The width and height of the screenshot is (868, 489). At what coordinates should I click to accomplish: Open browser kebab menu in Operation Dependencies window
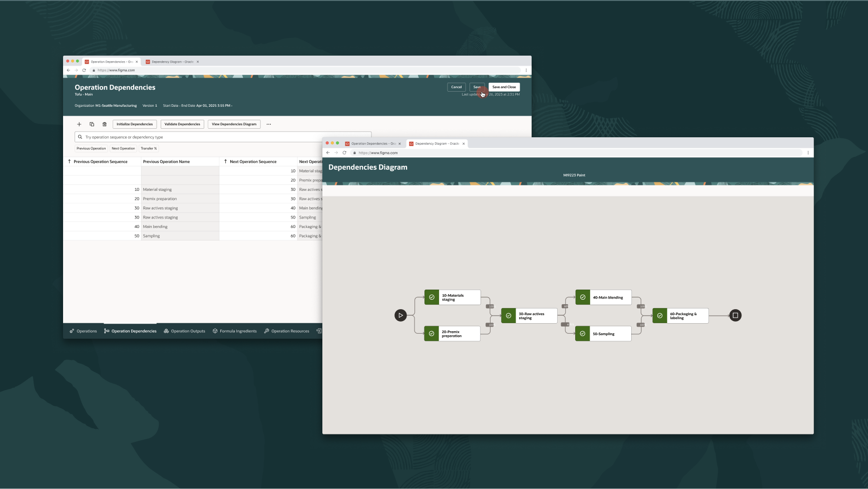(x=526, y=70)
